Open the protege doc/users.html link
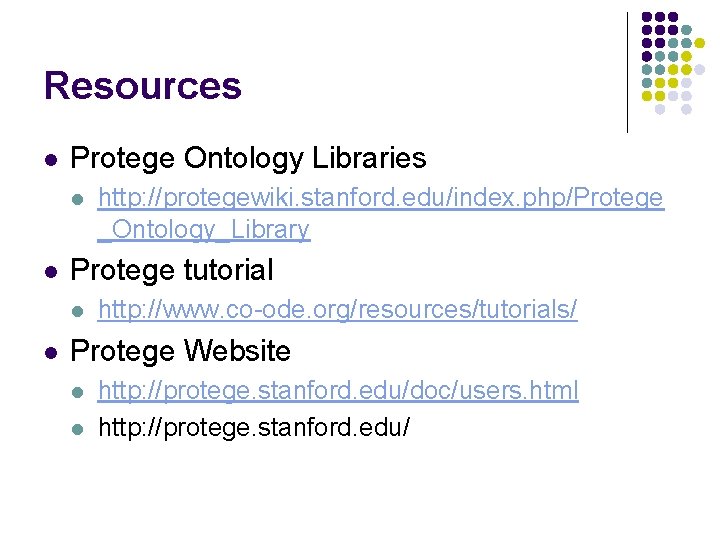Screen dimensions: 720x540 tap(338, 390)
